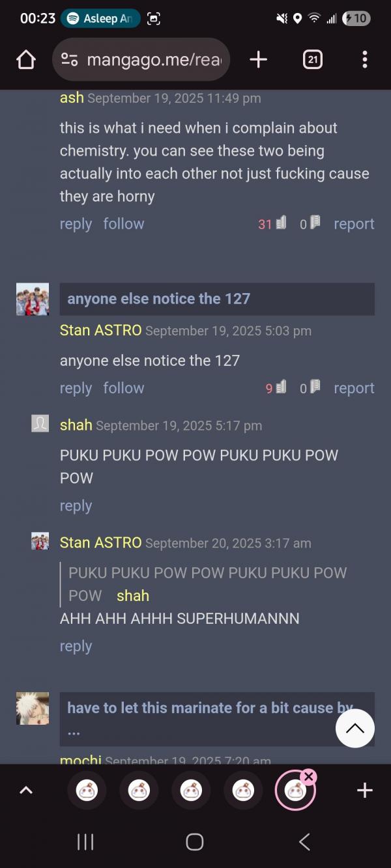
Task: Open the site info icon in address bar
Action: tap(70, 60)
